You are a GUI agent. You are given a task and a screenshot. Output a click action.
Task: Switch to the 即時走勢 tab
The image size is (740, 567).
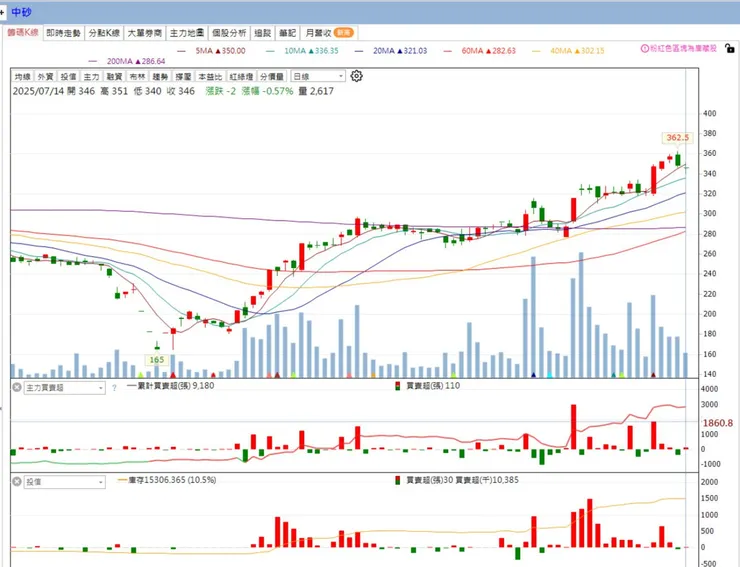(64, 33)
